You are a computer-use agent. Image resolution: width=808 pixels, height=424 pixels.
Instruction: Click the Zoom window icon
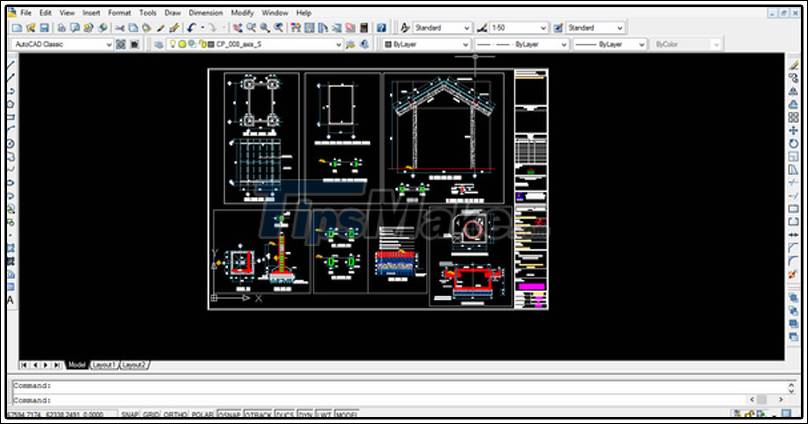[265, 28]
